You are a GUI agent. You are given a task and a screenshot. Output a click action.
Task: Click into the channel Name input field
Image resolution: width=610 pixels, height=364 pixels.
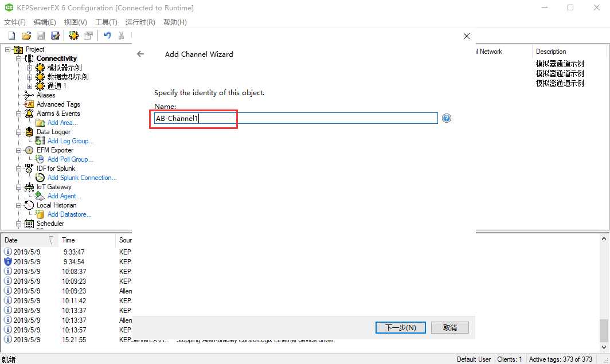296,118
